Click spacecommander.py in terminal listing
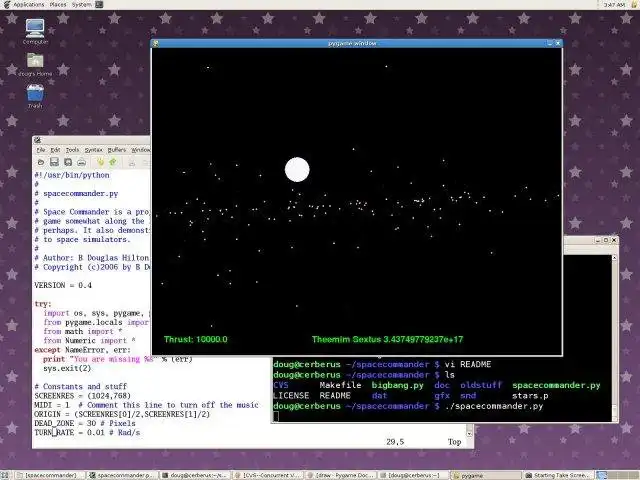 556,385
